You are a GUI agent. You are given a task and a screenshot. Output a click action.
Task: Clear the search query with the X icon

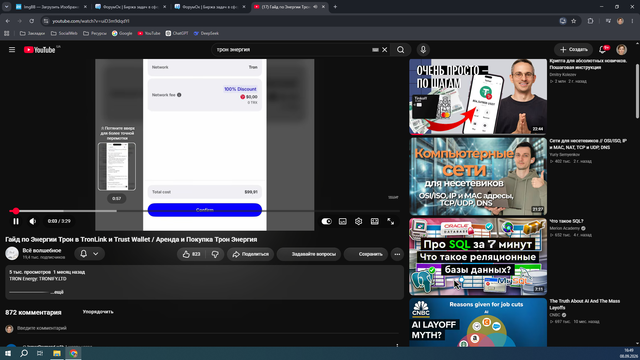(x=384, y=50)
